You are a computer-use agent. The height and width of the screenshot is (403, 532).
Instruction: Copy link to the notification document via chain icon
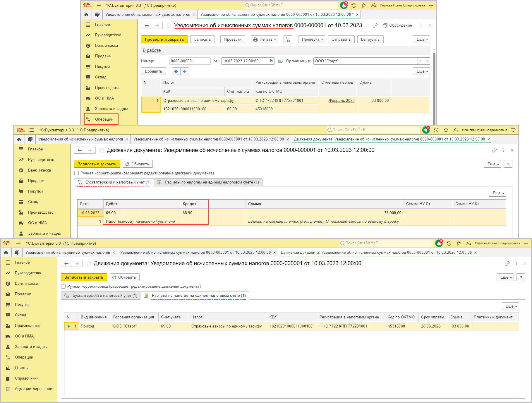tap(375, 25)
